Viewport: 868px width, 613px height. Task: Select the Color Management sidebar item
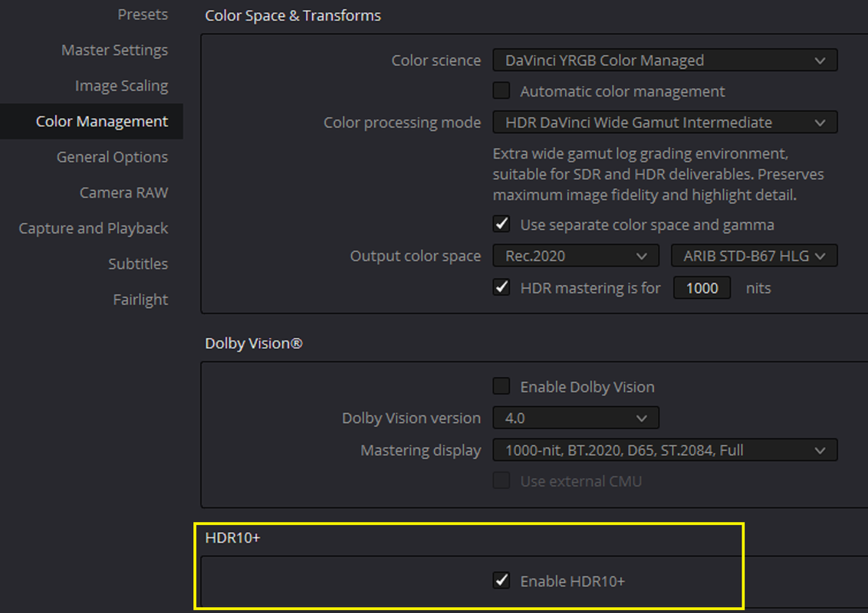(91, 121)
